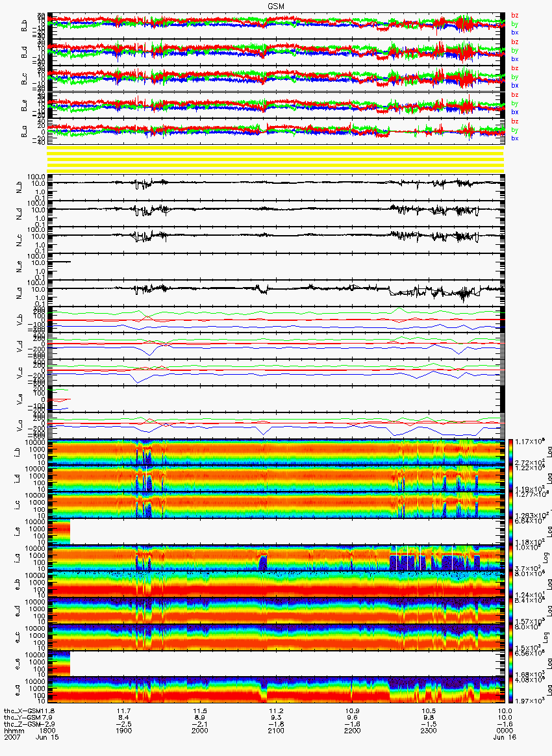Click the 2300 time tick label
This screenshot has width=552, height=756.
click(429, 731)
